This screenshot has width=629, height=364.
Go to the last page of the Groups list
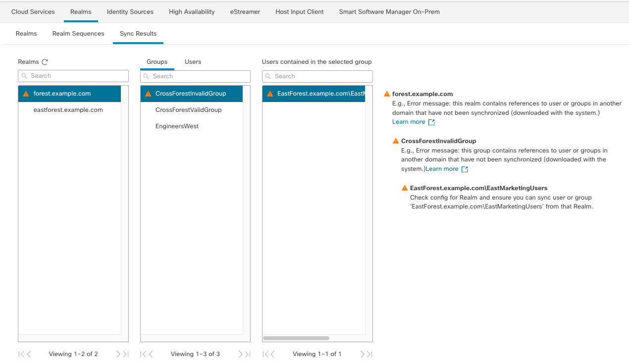pos(249,354)
